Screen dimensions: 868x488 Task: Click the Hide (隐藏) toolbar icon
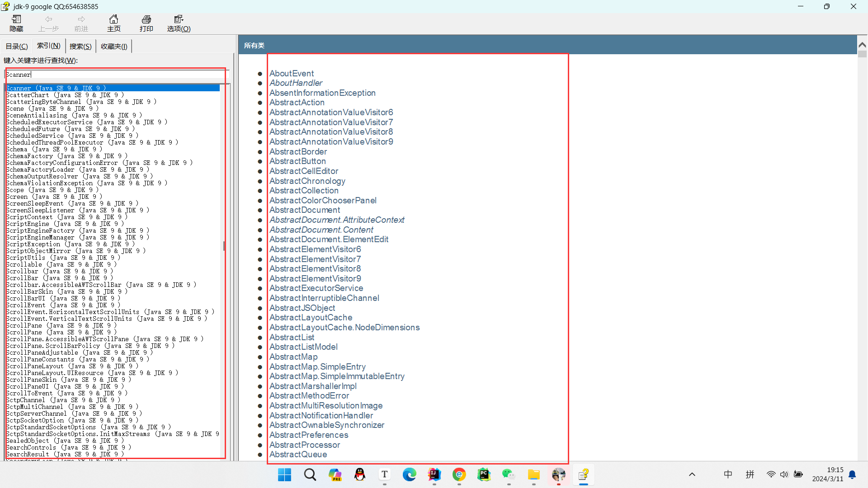click(16, 23)
